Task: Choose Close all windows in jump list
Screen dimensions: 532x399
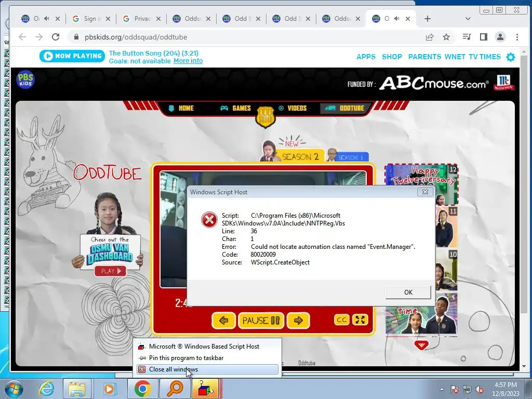Action: 207,369
